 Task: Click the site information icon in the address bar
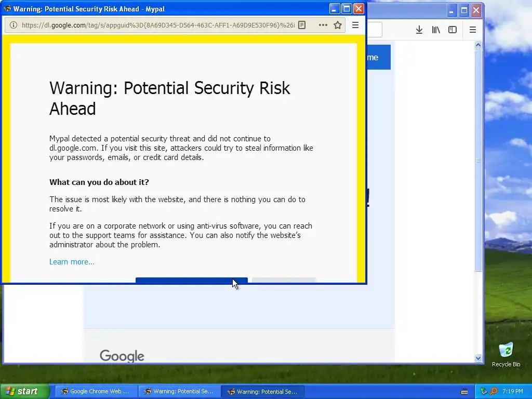[x=13, y=25]
